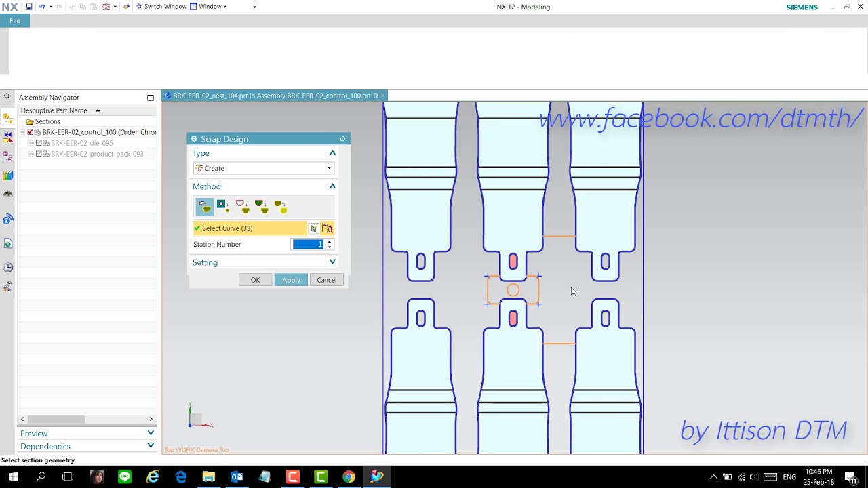Open the File menu tab
This screenshot has height=488, width=868.
[x=15, y=21]
